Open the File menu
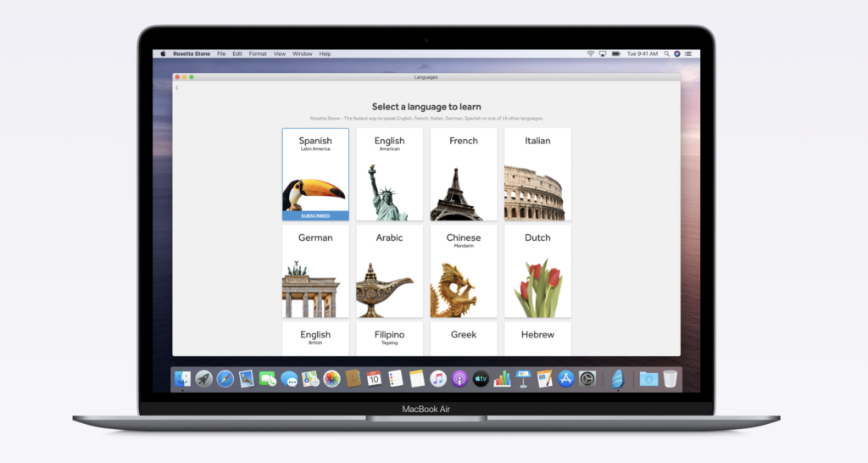The width and height of the screenshot is (868, 463). click(x=221, y=53)
